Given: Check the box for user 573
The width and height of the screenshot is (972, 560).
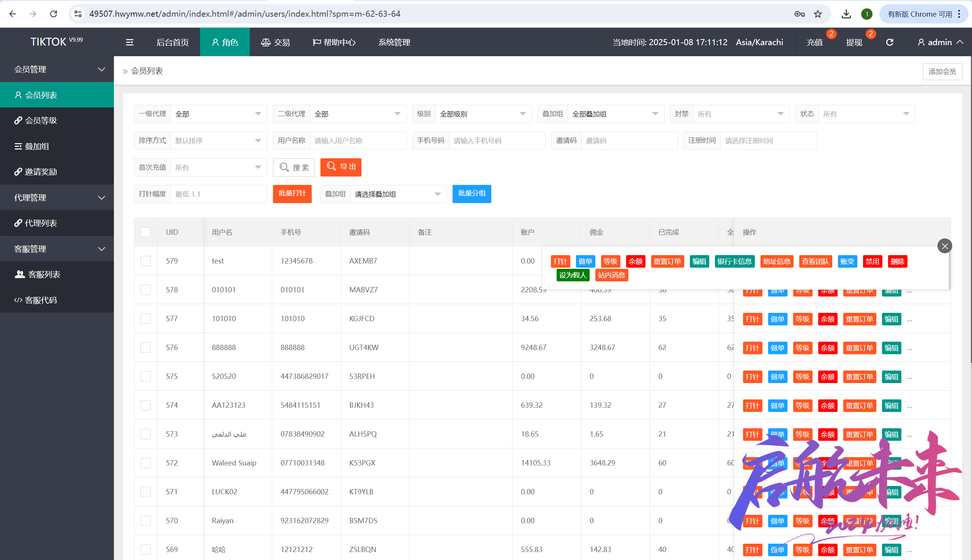Looking at the screenshot, I should 145,434.
